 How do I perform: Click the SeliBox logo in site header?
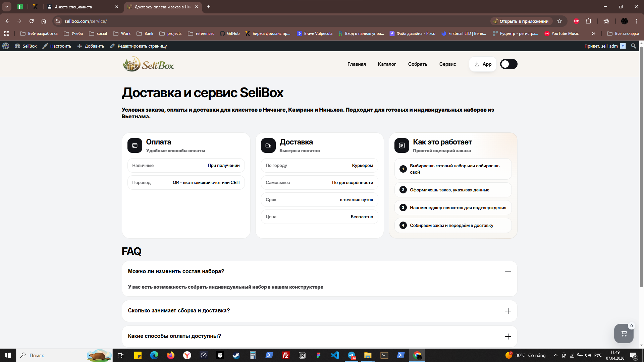point(148,64)
